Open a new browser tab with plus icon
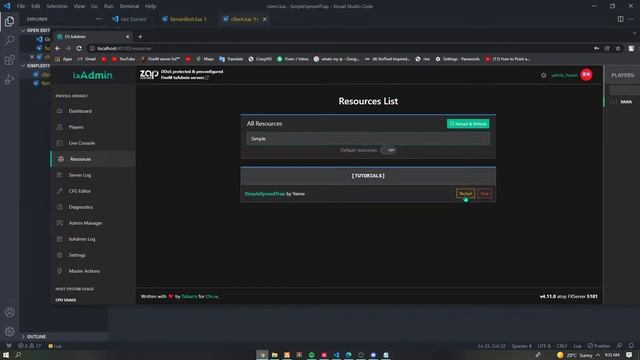Screen dimensions: 640x360 click(140, 37)
